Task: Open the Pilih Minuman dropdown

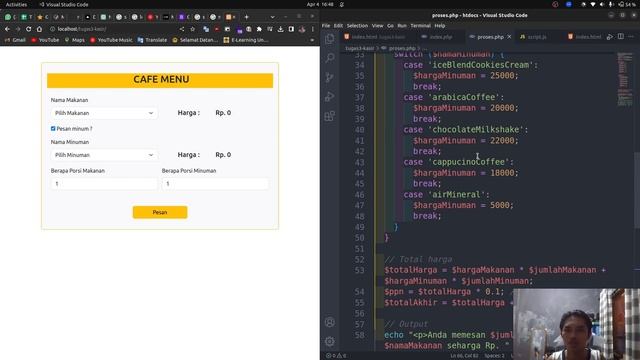Action: coord(104,155)
